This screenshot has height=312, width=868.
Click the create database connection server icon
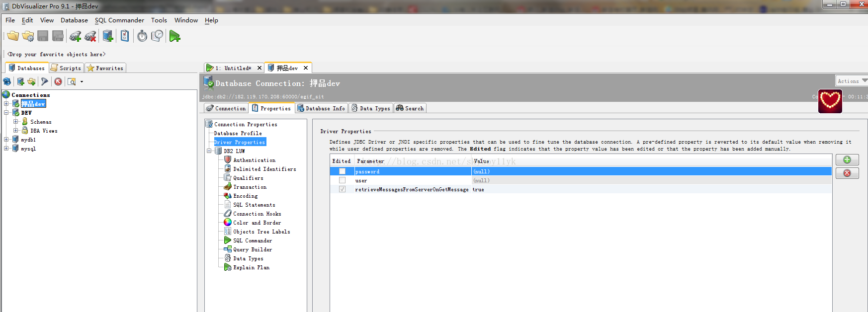pos(108,36)
